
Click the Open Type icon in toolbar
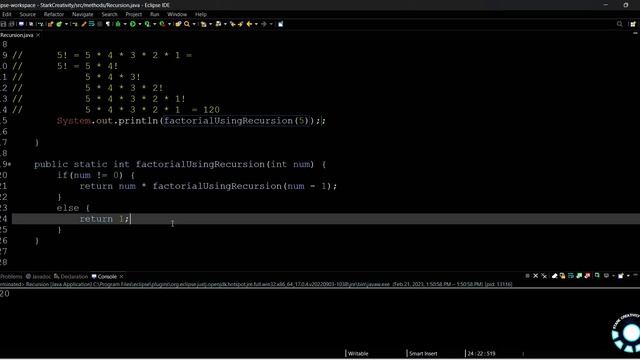pyautogui.click(x=178, y=24)
